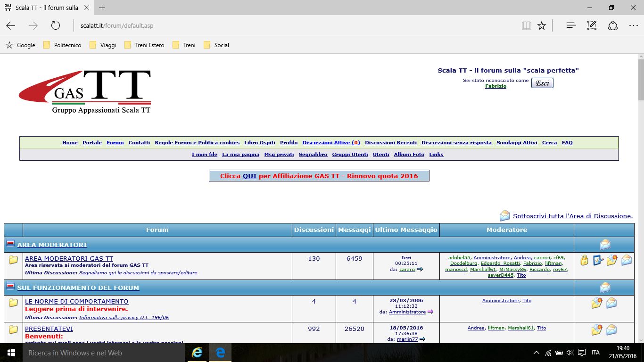Collapse the AREA MODERATORI category
Viewport: 644px width, 362px height.
[x=10, y=244]
